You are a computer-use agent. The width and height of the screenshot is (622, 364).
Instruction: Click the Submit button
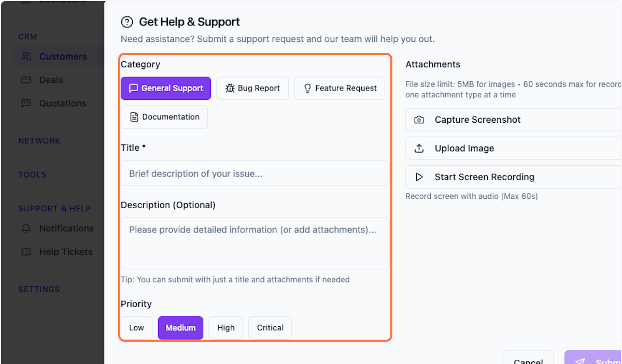tap(601, 360)
